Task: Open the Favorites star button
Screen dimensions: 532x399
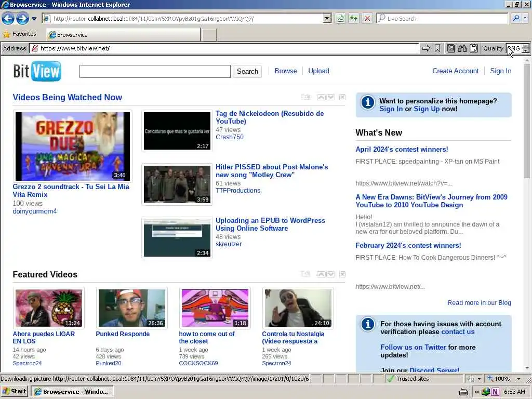Action: [x=20, y=34]
